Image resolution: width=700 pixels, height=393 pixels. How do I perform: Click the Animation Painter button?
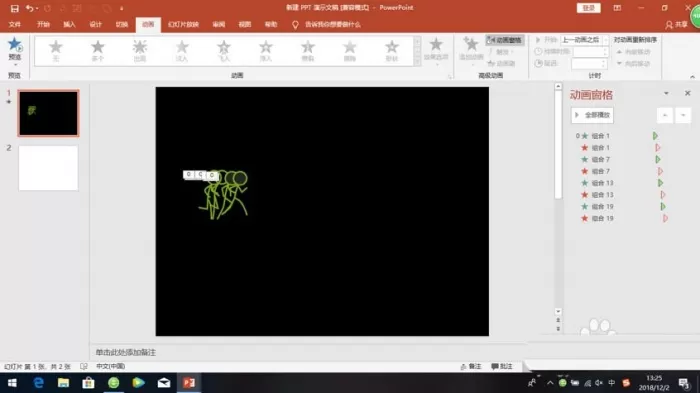501,63
